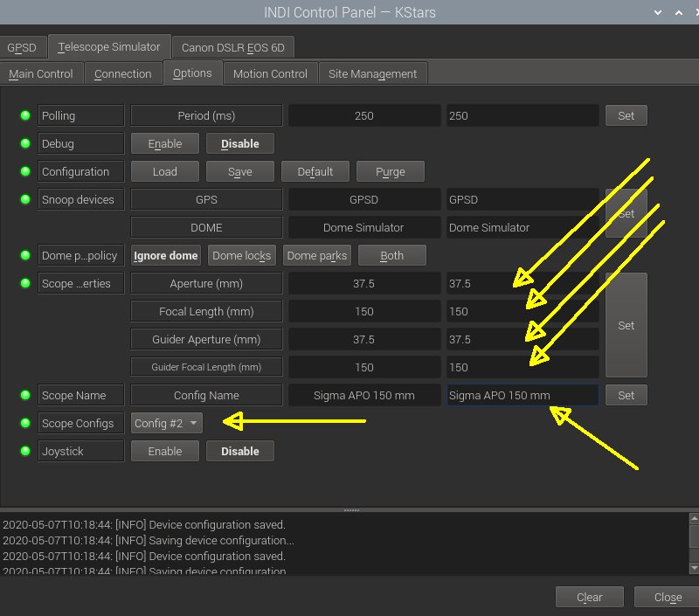This screenshot has height=616, width=699.
Task: Click the GPS snoop device input field
Action: [x=523, y=199]
